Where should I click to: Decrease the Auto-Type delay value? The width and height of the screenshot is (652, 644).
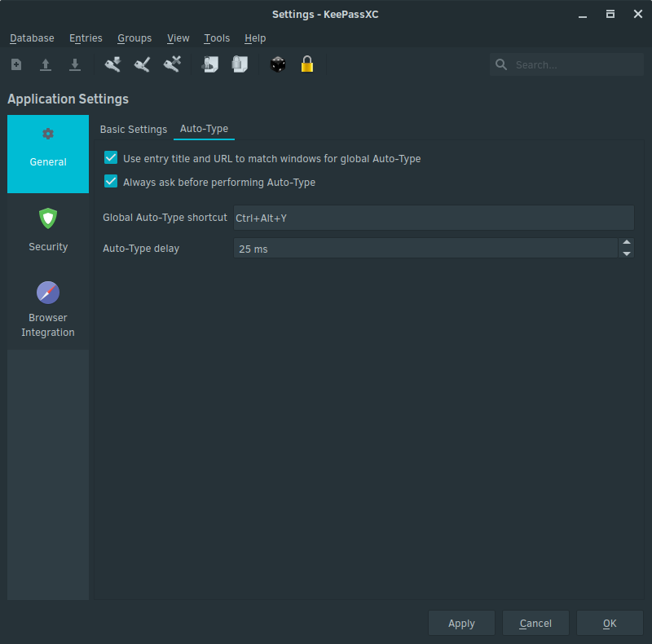(626, 254)
